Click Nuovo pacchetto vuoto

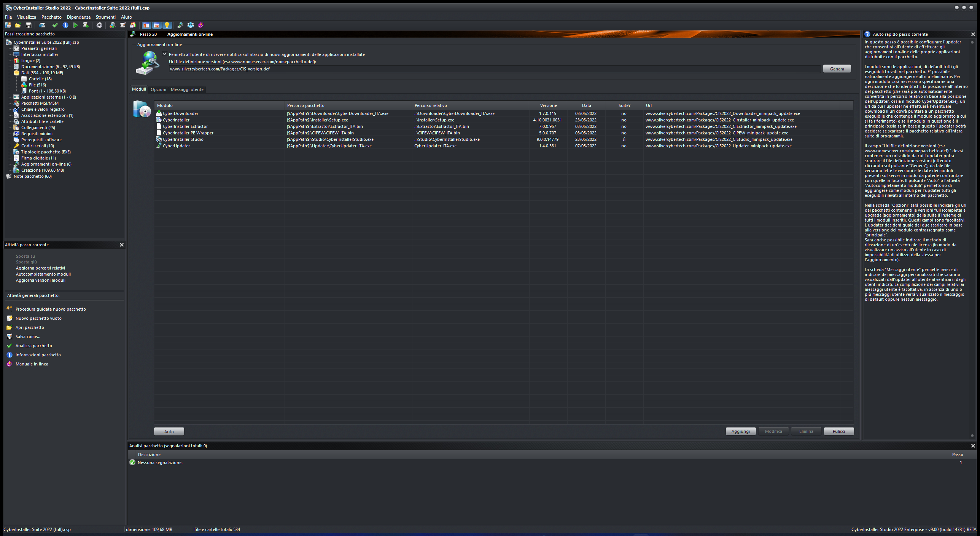[38, 318]
